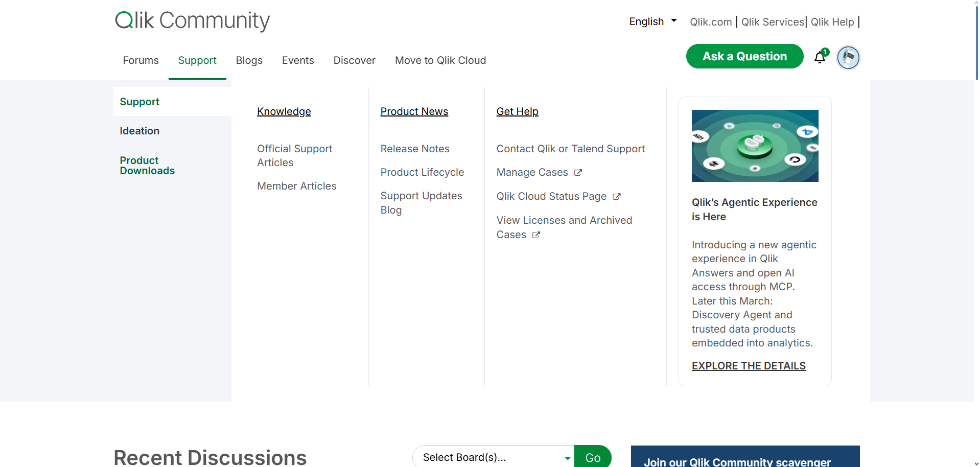980x467 pixels.
Task: Click external link icon after Archived Cases
Action: point(536,235)
